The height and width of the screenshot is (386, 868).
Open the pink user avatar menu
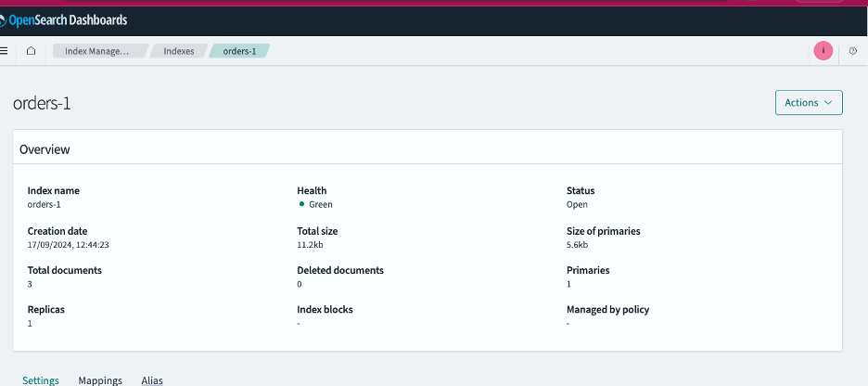823,51
